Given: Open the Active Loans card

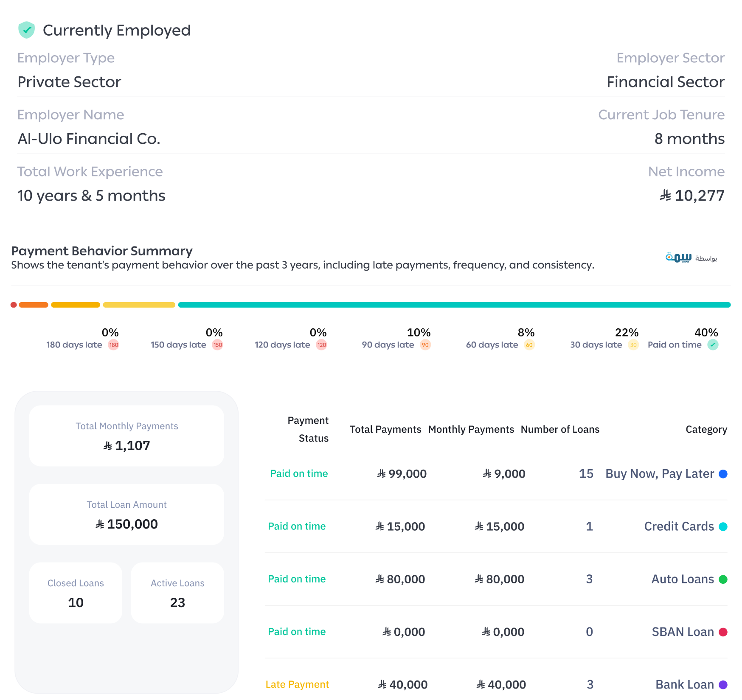Looking at the screenshot, I should tap(177, 593).
